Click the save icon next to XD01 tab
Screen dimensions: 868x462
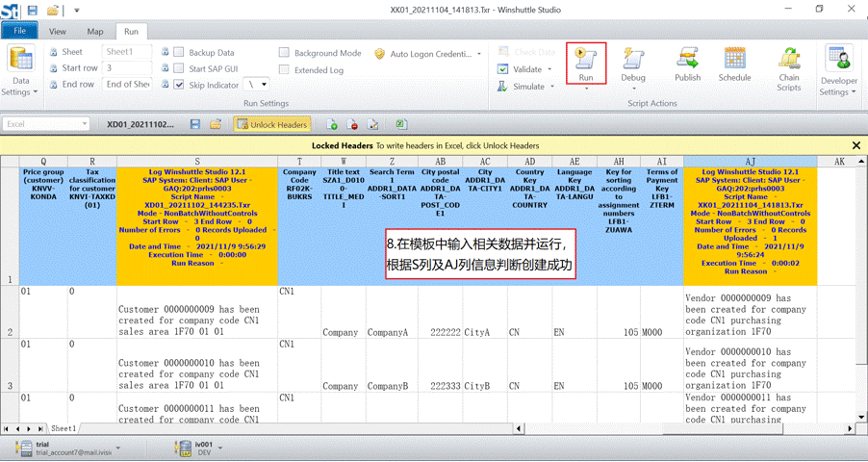pos(194,124)
